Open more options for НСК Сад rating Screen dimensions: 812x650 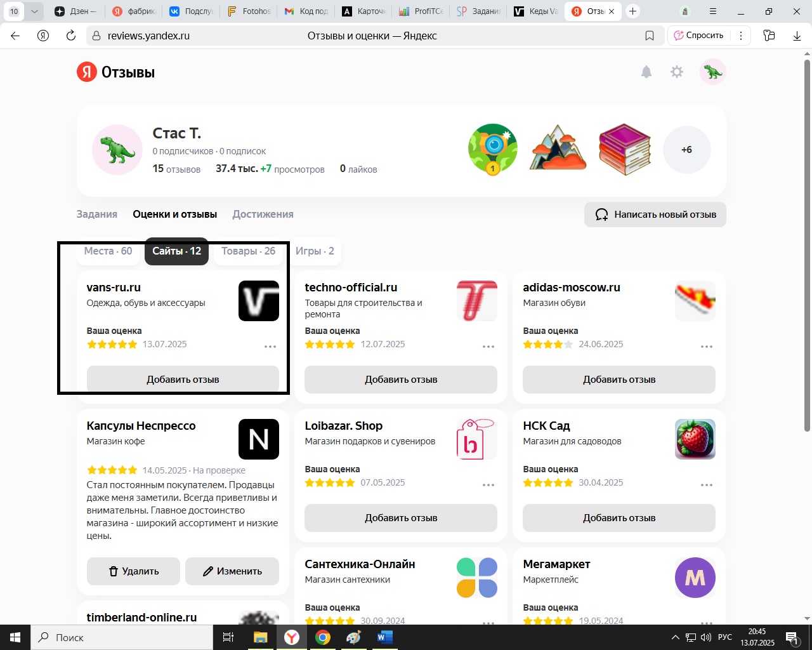pyautogui.click(x=707, y=485)
